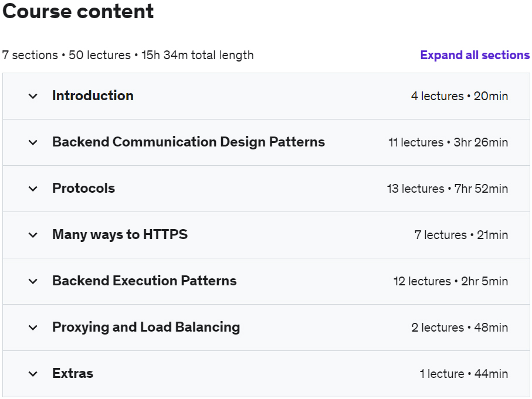Click chevron beside Backend Communication Design Patterns
Screen dimensions: 532x399
pos(33,142)
